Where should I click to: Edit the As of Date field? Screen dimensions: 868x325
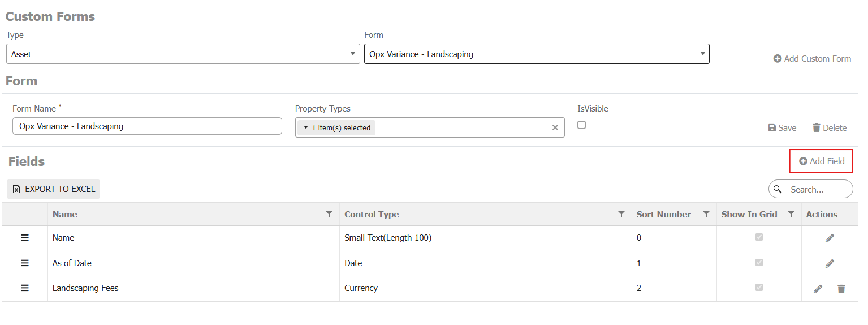pyautogui.click(x=829, y=263)
